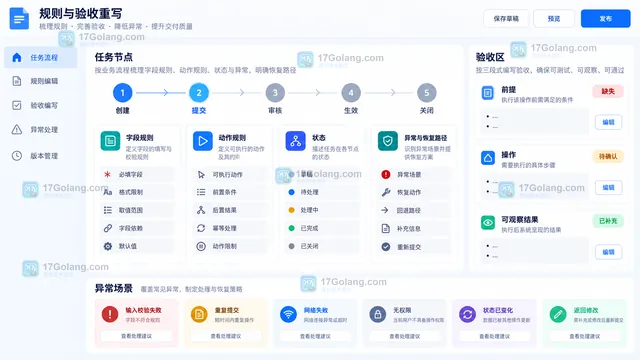This screenshot has height=360, width=640.
Task: Click the blue 发布 button
Action: [x=606, y=18]
